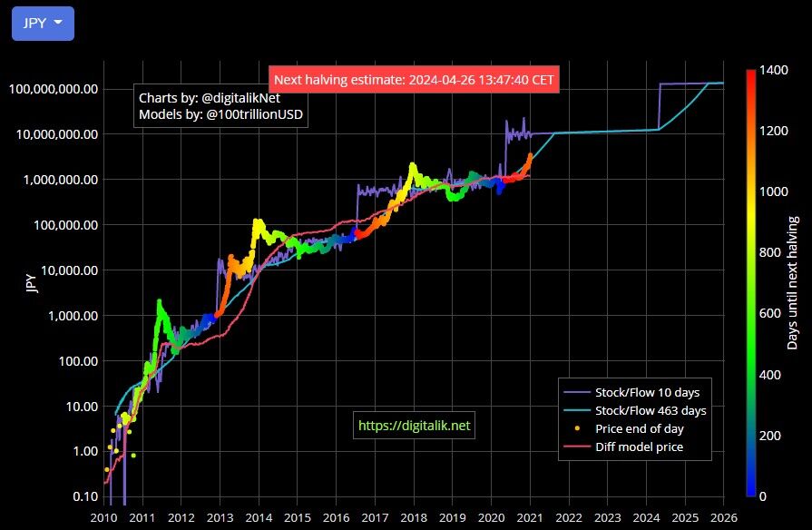Click the 2012 x-axis label
Image resolution: width=812 pixels, height=530 pixels.
(181, 517)
